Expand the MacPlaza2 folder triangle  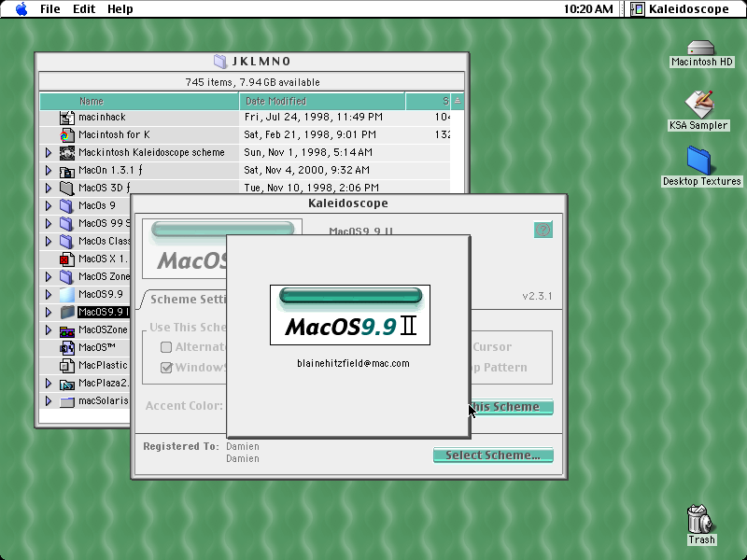coord(49,384)
